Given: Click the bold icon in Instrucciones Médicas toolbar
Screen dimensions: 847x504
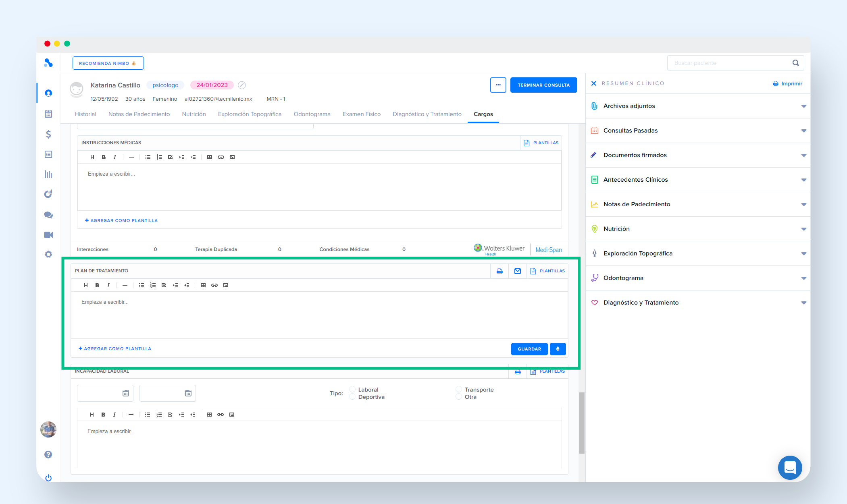Looking at the screenshot, I should (x=104, y=157).
